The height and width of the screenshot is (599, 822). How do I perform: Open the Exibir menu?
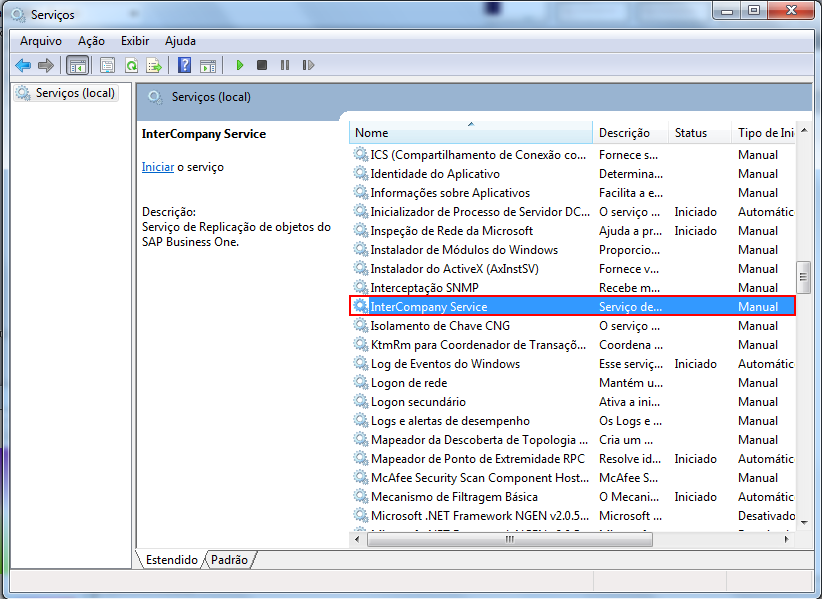click(135, 41)
